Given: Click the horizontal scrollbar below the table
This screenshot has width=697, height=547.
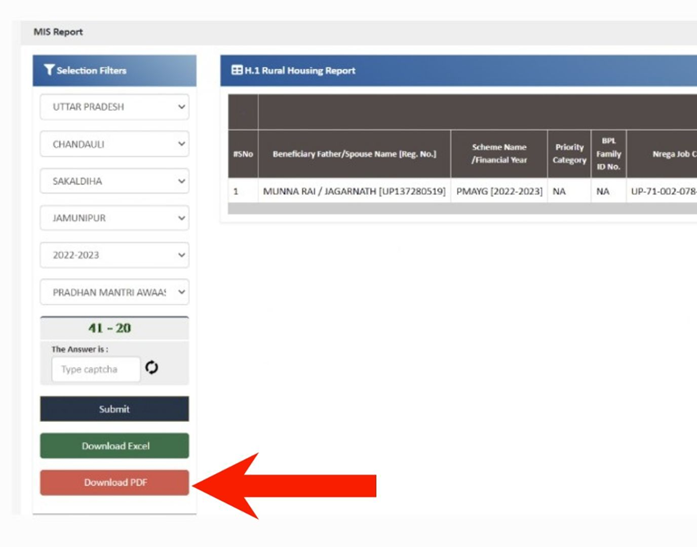Looking at the screenshot, I should coord(460,209).
